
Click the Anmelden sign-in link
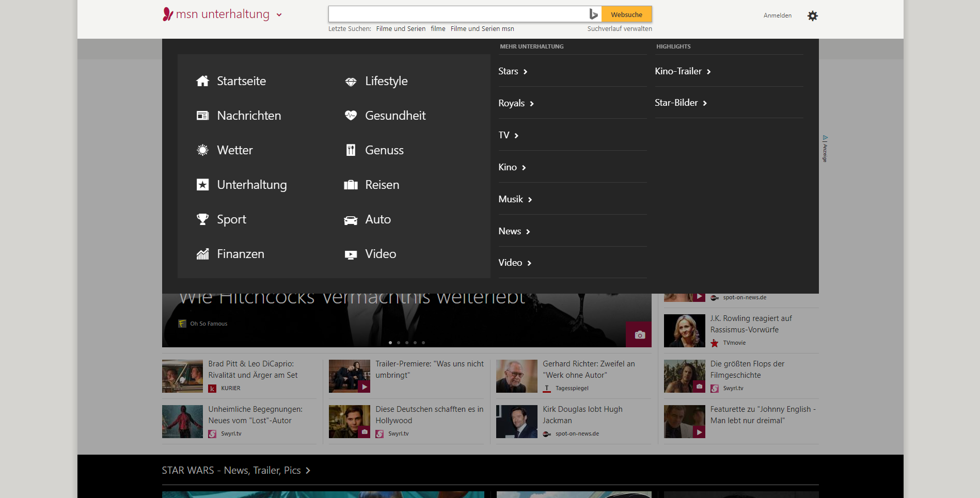tap(777, 15)
